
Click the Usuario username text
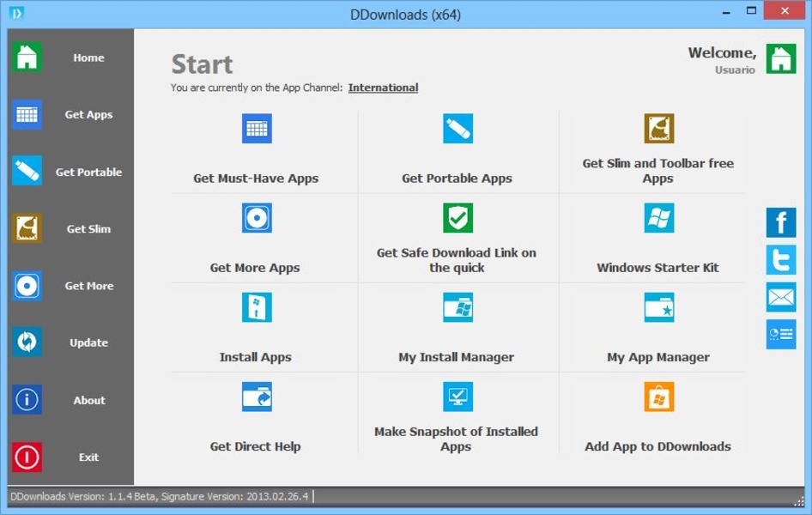click(735, 70)
